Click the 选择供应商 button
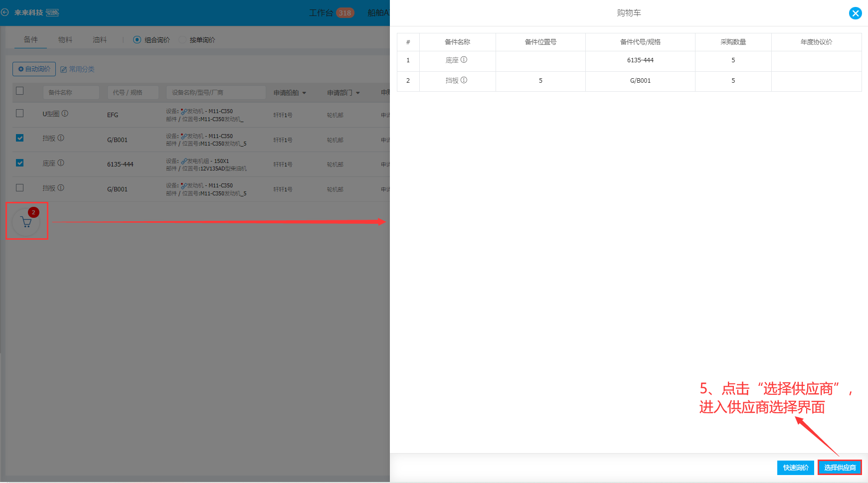The width and height of the screenshot is (868, 483). [x=840, y=468]
